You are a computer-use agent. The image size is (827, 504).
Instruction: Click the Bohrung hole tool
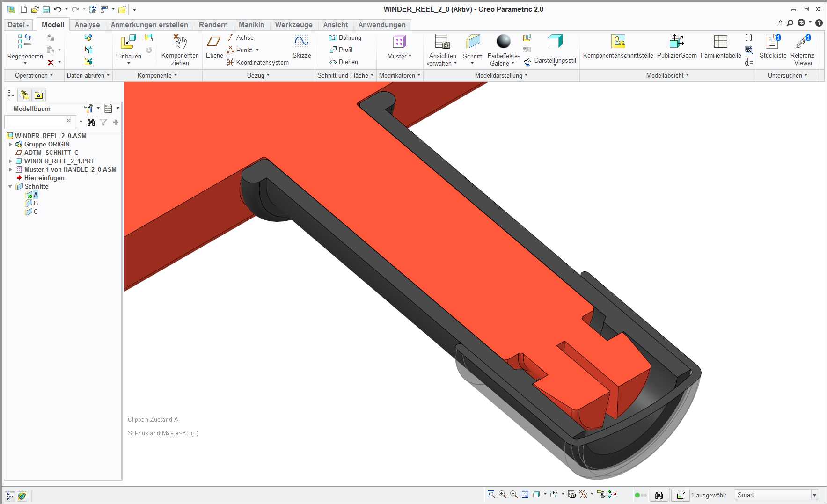(x=345, y=37)
